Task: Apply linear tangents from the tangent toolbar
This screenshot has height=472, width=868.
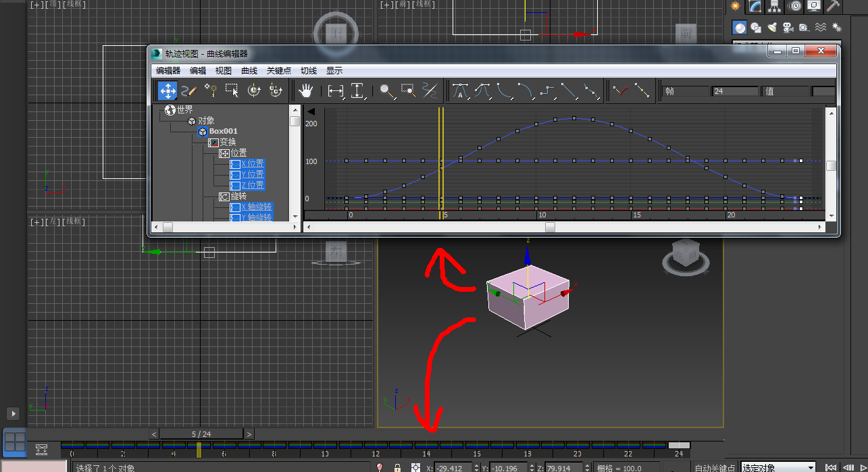Action: pos(569,90)
